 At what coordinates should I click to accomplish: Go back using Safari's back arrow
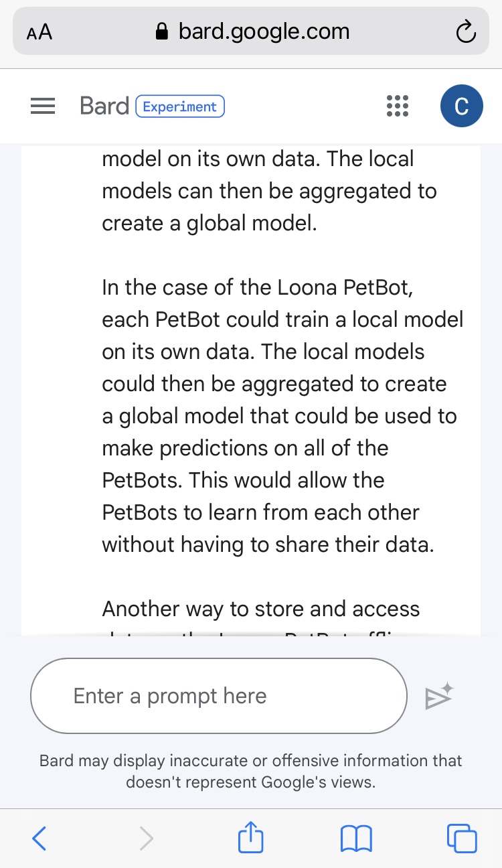click(x=39, y=838)
